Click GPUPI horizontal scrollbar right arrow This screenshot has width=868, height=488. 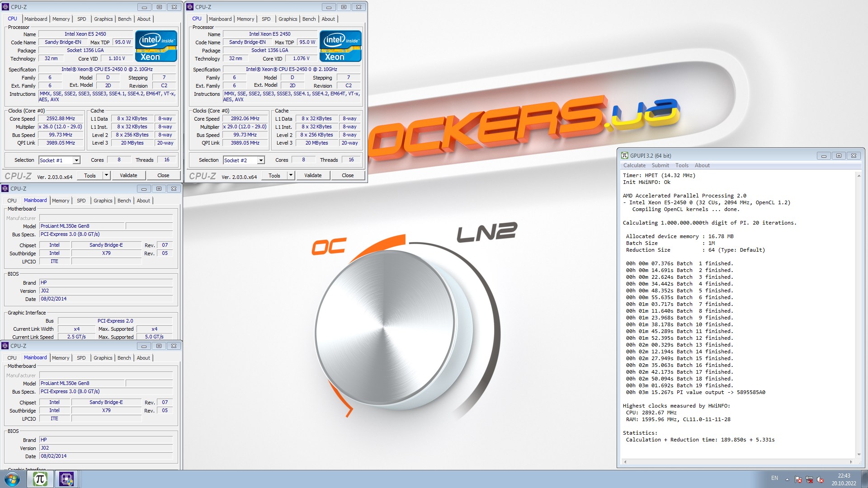point(851,462)
